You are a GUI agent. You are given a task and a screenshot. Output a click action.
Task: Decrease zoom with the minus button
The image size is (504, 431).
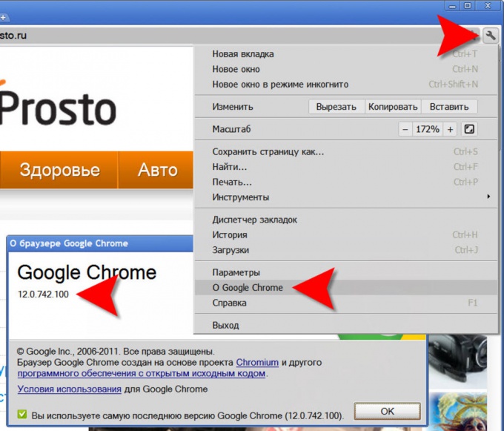405,129
